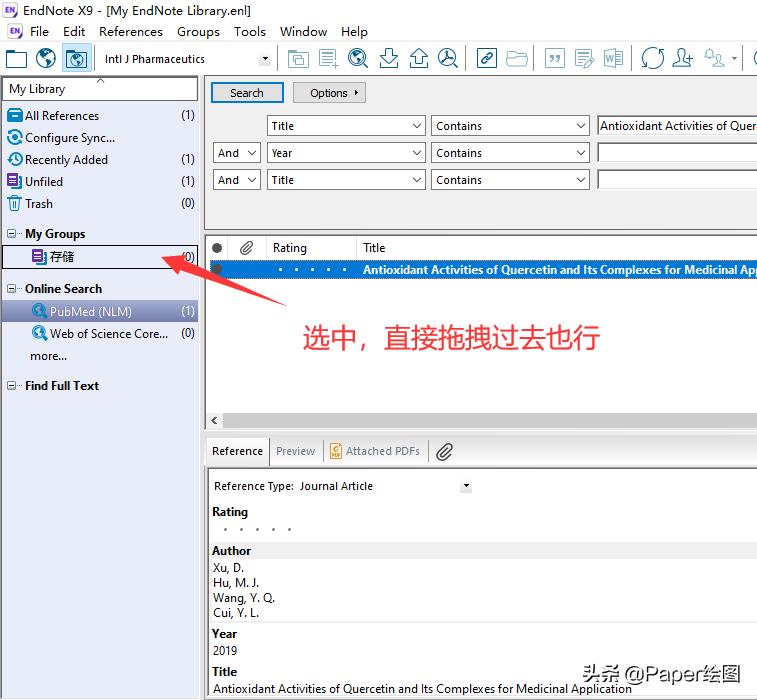Set rating dots in the reference Rating field

point(257,530)
